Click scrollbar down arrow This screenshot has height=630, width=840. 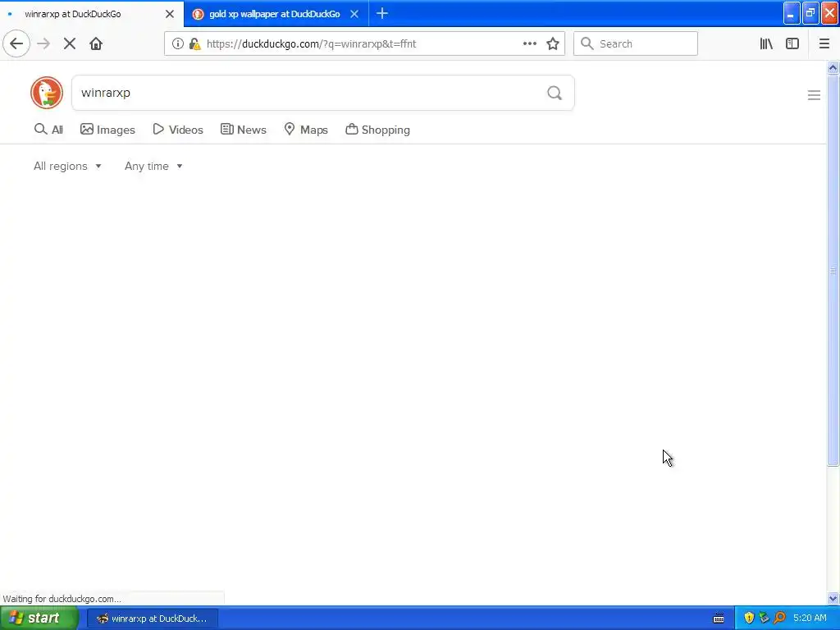click(x=833, y=598)
